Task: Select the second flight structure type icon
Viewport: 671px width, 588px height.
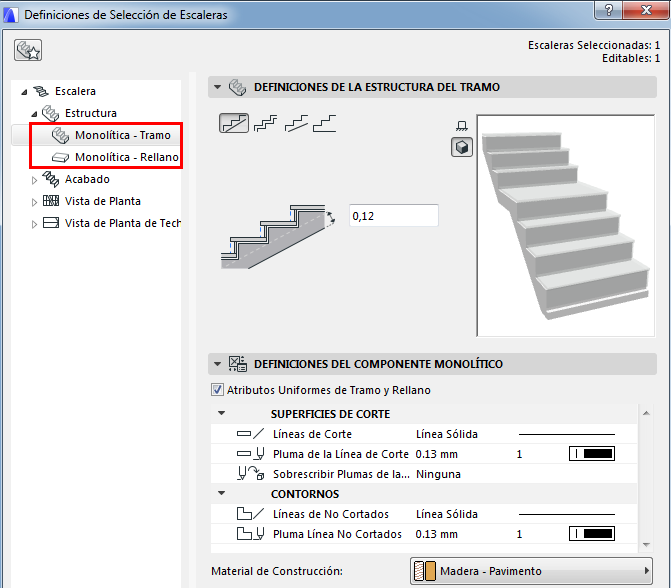Action: tap(265, 123)
